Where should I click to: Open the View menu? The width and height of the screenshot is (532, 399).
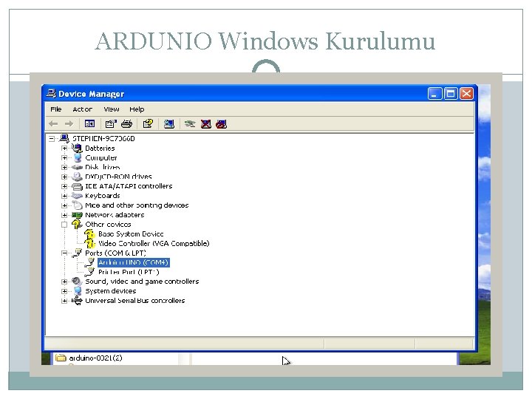point(112,109)
